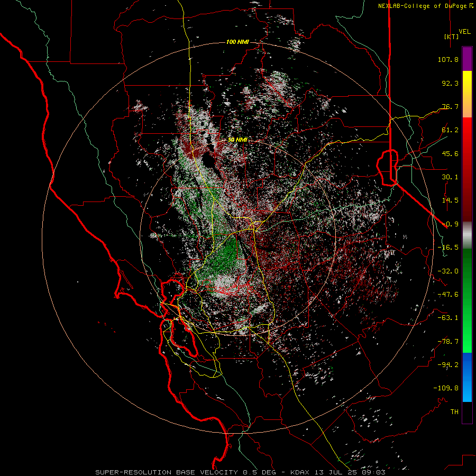Click the -0.9 velocity scale label
This screenshot has width=476, height=476.
tap(450, 224)
